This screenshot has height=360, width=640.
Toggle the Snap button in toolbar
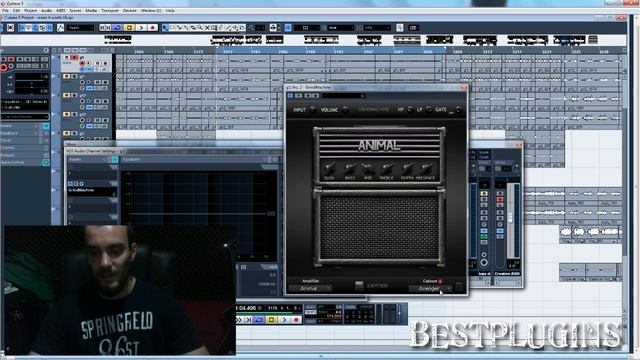[288, 28]
